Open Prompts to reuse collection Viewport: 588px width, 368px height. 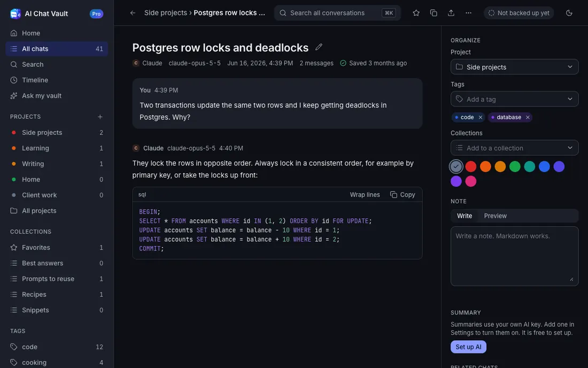[57, 279]
